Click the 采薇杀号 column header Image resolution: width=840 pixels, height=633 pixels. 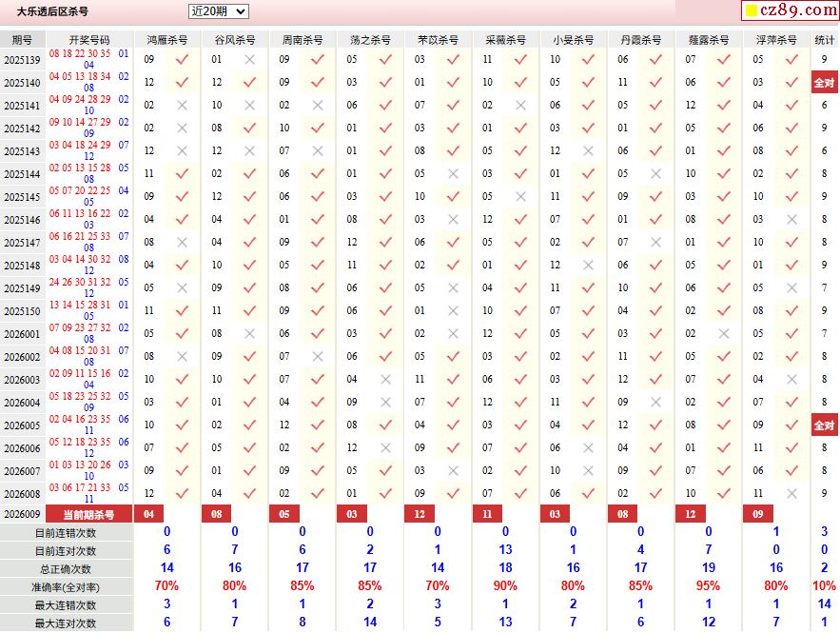coord(506,40)
